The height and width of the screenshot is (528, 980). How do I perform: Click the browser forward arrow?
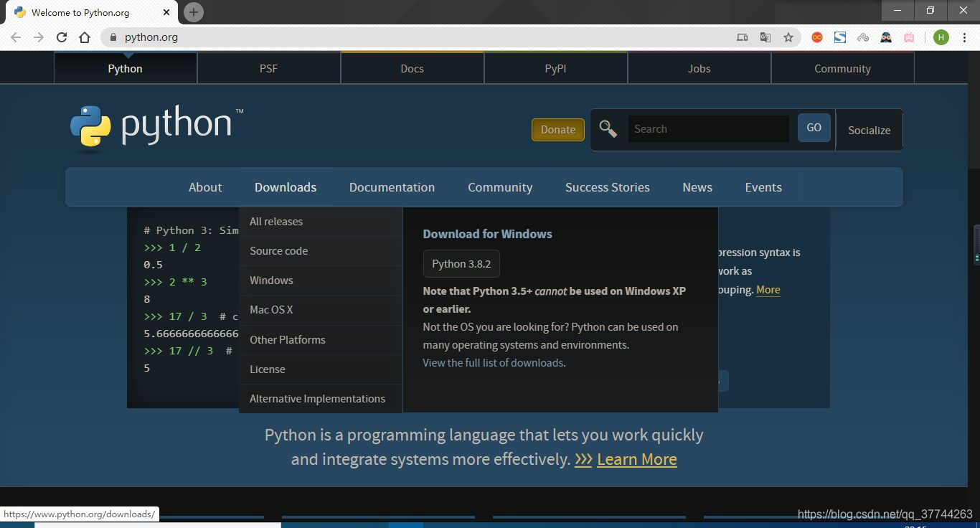coord(39,37)
